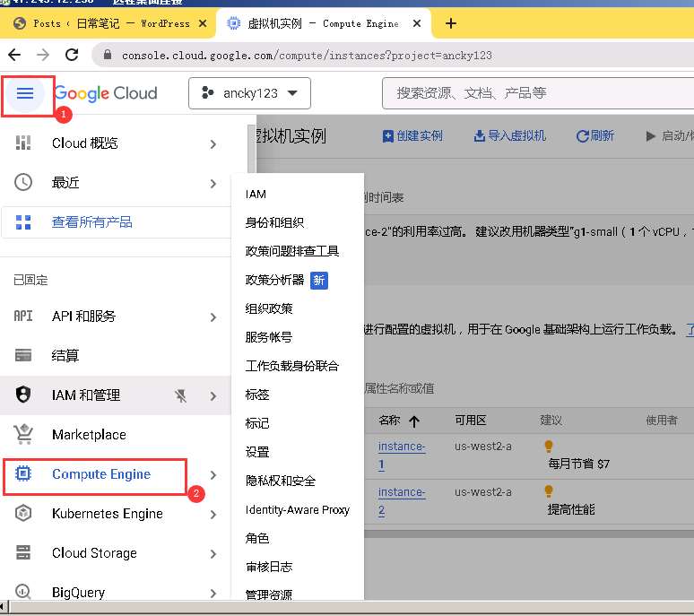Image resolution: width=694 pixels, height=616 pixels.
Task: Reload the page with the refresh icon
Action: [x=72, y=55]
